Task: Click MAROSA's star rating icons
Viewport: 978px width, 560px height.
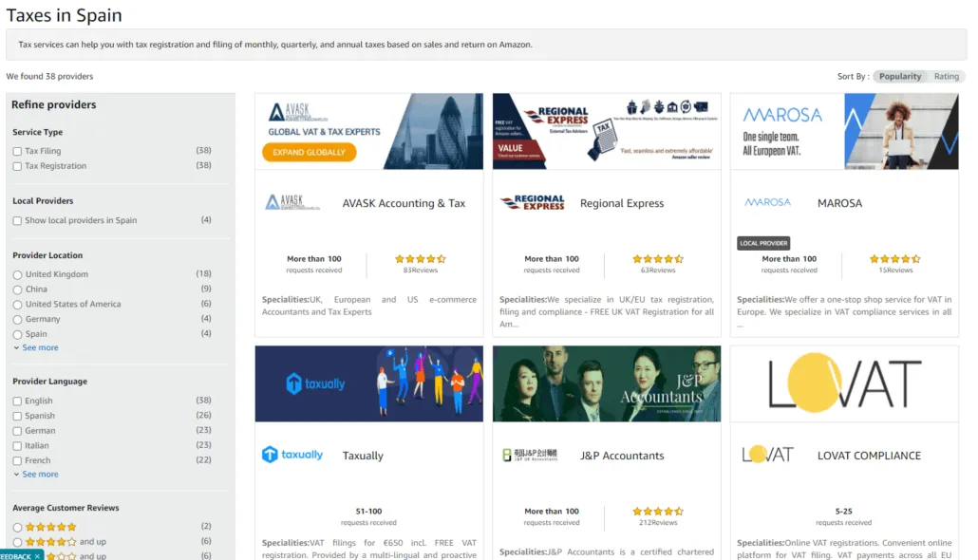Action: coord(895,259)
